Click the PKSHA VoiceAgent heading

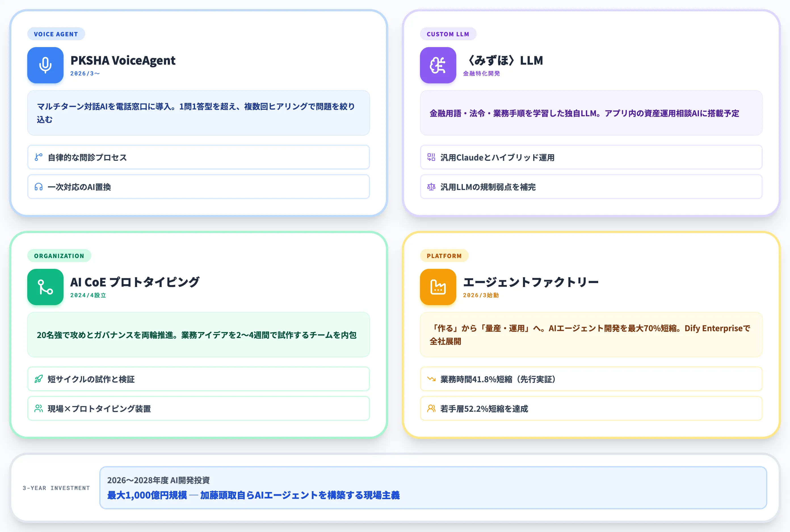pyautogui.click(x=123, y=60)
